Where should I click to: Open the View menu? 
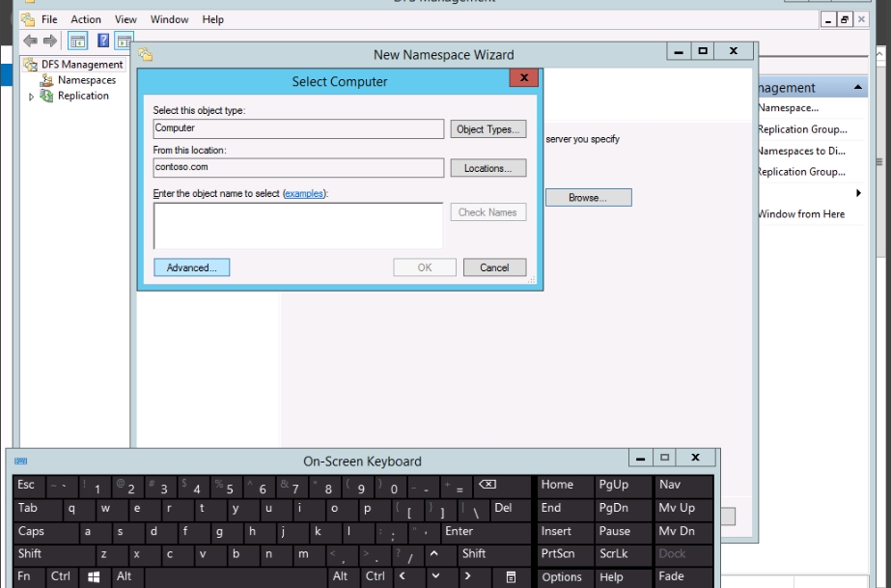[125, 19]
